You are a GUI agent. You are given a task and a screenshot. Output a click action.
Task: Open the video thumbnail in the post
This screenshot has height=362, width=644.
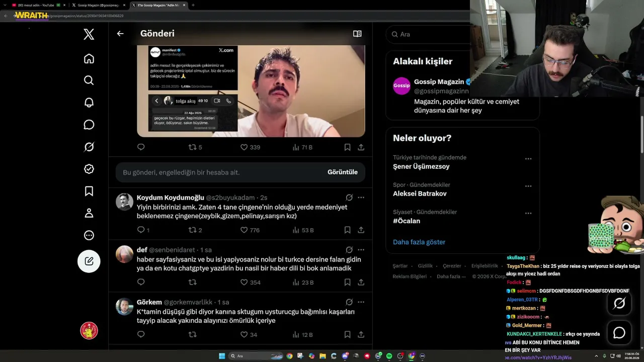[x=251, y=91]
